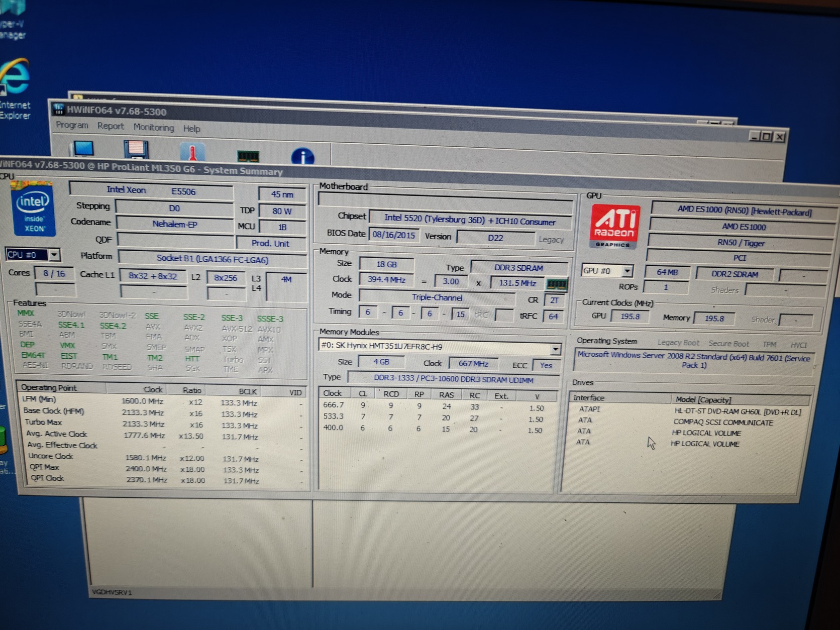The height and width of the screenshot is (630, 840).
Task: Close the HWiNFO64 main window
Action: click(779, 137)
